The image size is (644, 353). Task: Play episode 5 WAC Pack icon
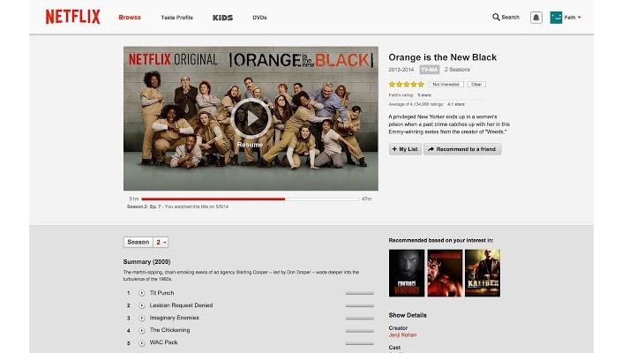coord(142,342)
